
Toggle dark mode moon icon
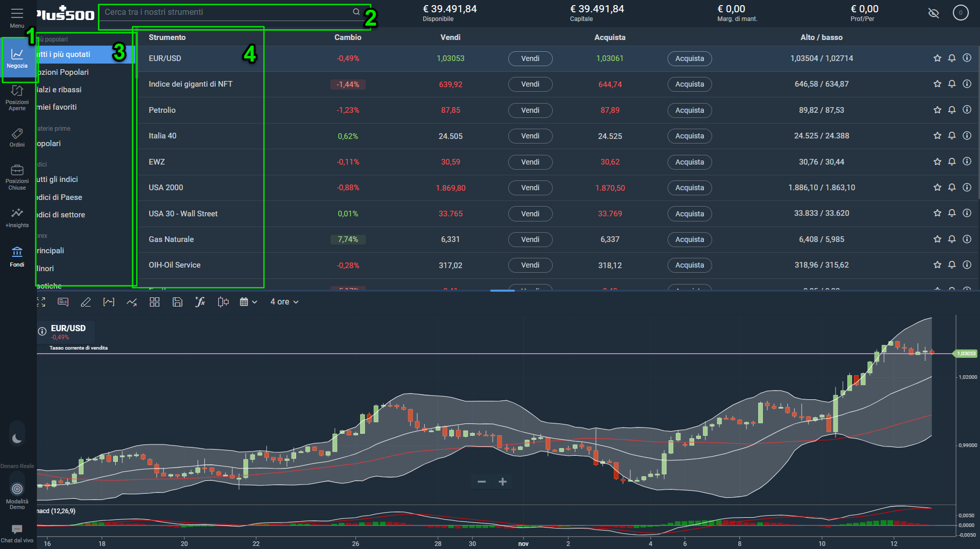(17, 438)
